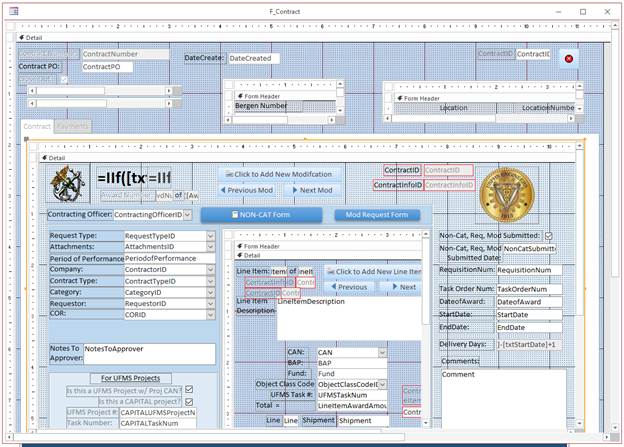Screen dimensions: 624x447
Task: Open the AttachmentsID dropdown arrow
Action: pos(211,247)
